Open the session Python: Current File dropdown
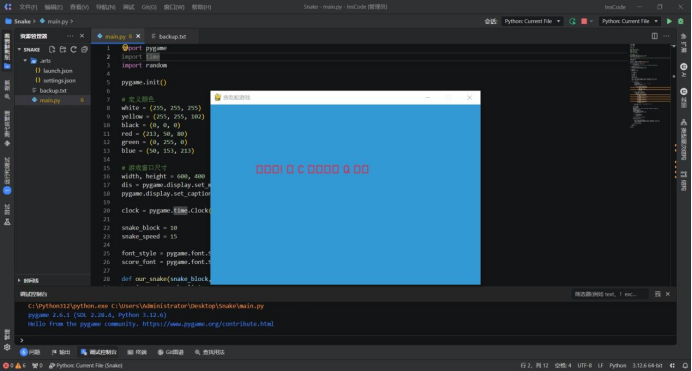This screenshot has width=692, height=371. point(532,21)
